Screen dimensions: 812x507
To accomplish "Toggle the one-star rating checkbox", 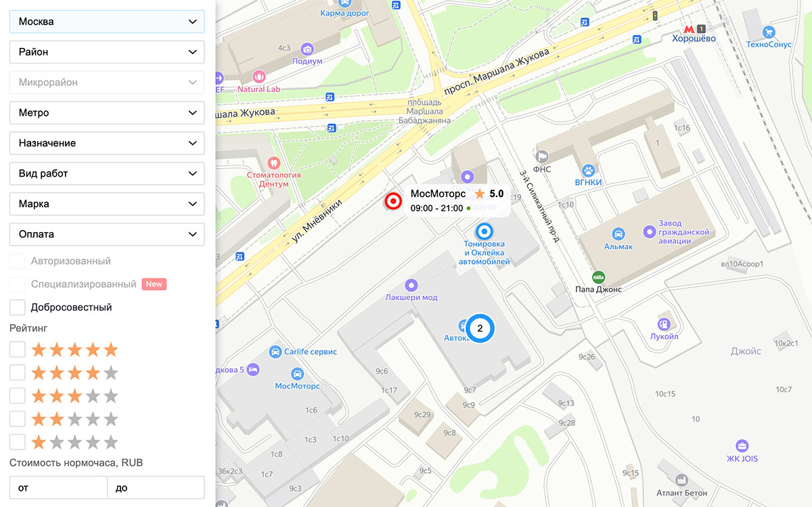I will pos(18,442).
